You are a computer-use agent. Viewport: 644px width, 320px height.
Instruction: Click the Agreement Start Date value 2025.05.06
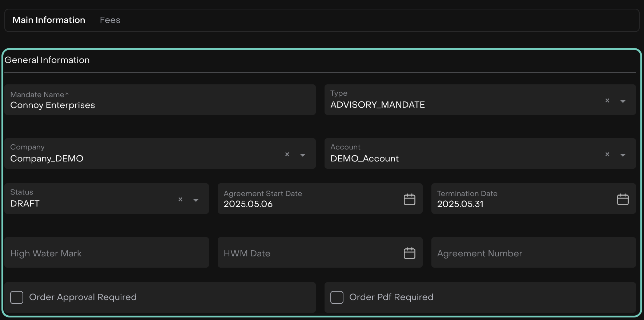tap(248, 204)
